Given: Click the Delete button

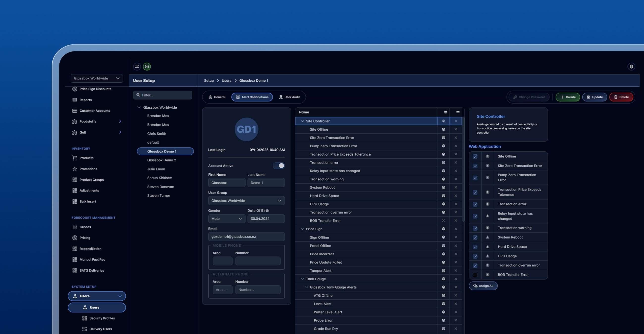Looking at the screenshot, I should point(621,97).
